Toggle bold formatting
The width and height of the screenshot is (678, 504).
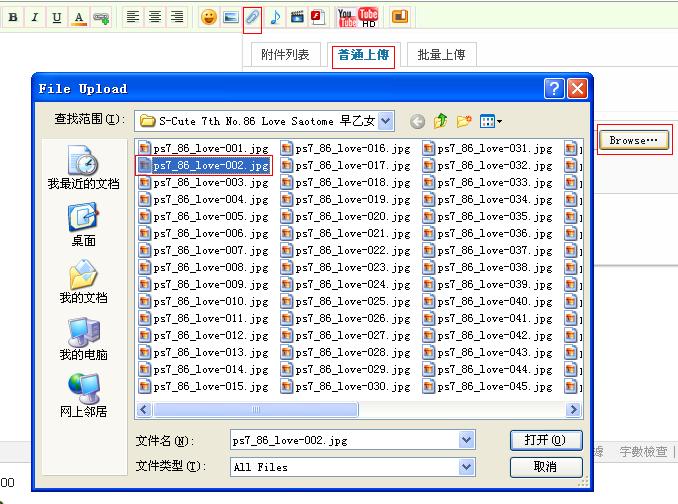pos(13,17)
